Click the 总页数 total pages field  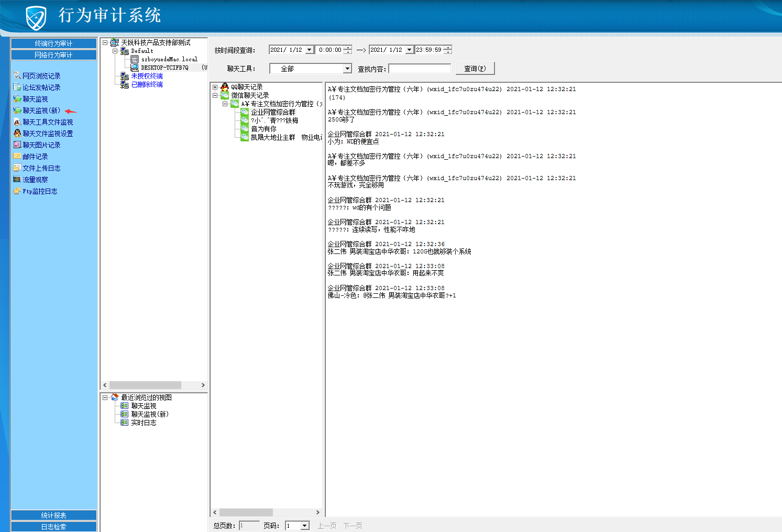click(249, 526)
